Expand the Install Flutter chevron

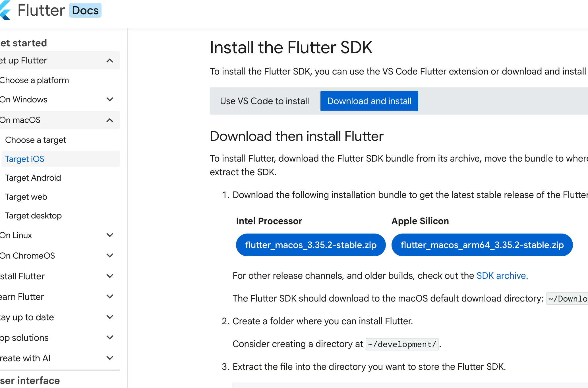[110, 276]
